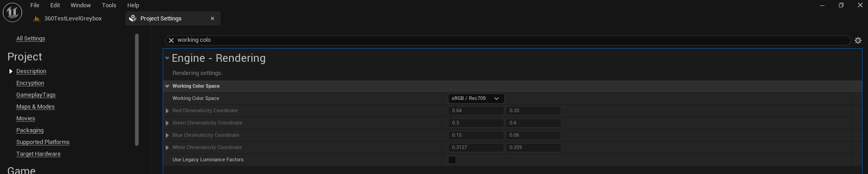Viewport: 868px width, 174px height.
Task: Go to Target Hardware settings
Action: (39, 154)
